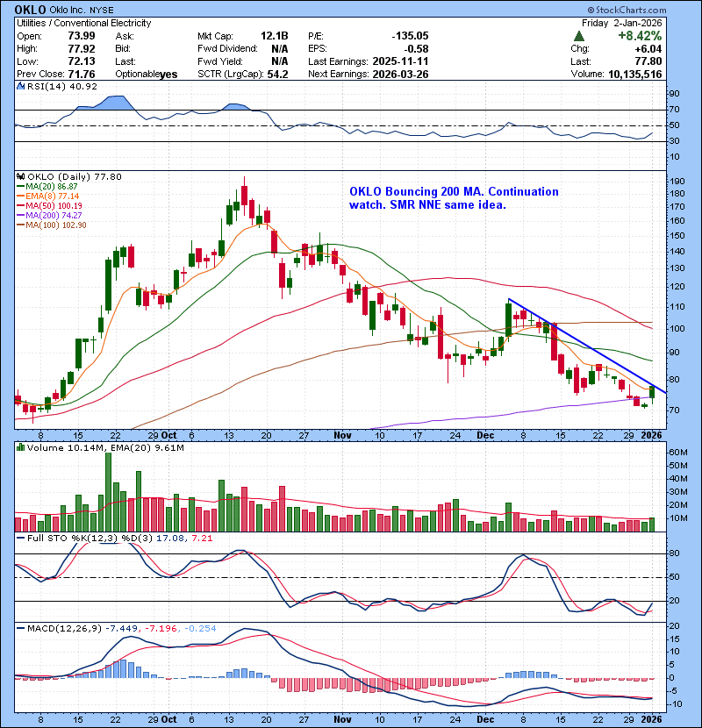Screen dimensions: 702x728
Task: Click the EPS value -0.58
Action: coord(416,49)
